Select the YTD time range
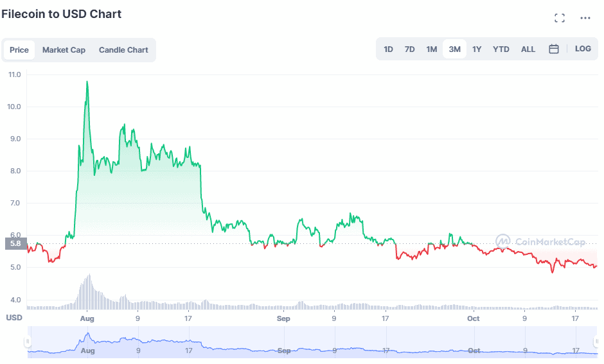Viewport: 604px width, 364px height. (x=501, y=49)
